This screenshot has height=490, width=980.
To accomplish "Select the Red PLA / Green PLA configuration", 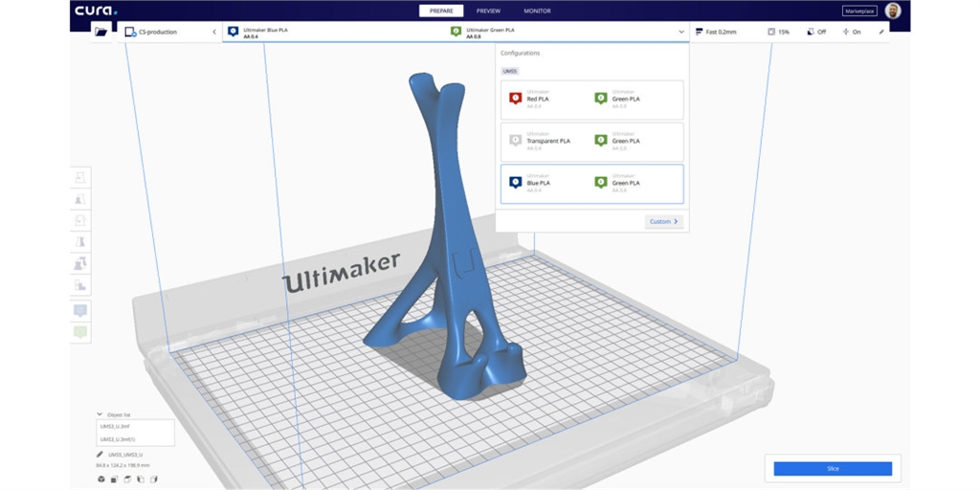I will click(591, 100).
